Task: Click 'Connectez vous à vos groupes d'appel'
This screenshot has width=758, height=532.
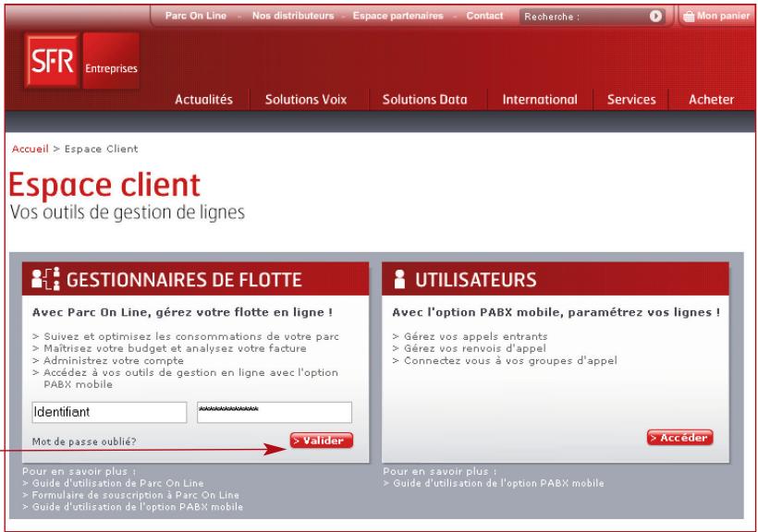Action: [x=510, y=361]
